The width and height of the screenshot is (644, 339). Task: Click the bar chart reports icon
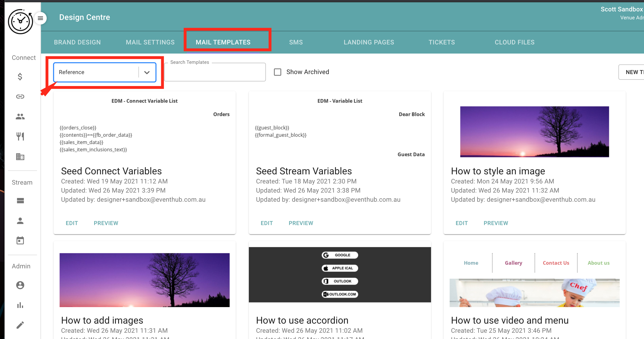20,305
